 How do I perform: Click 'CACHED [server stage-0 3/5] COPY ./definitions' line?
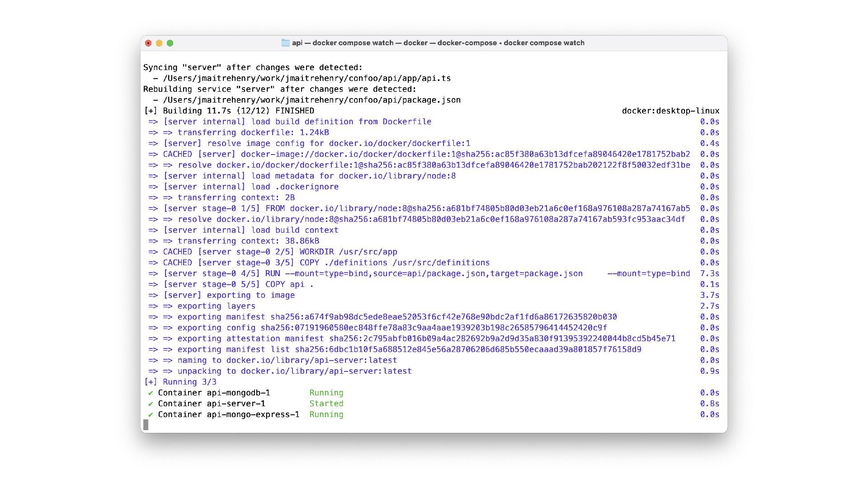pos(319,263)
